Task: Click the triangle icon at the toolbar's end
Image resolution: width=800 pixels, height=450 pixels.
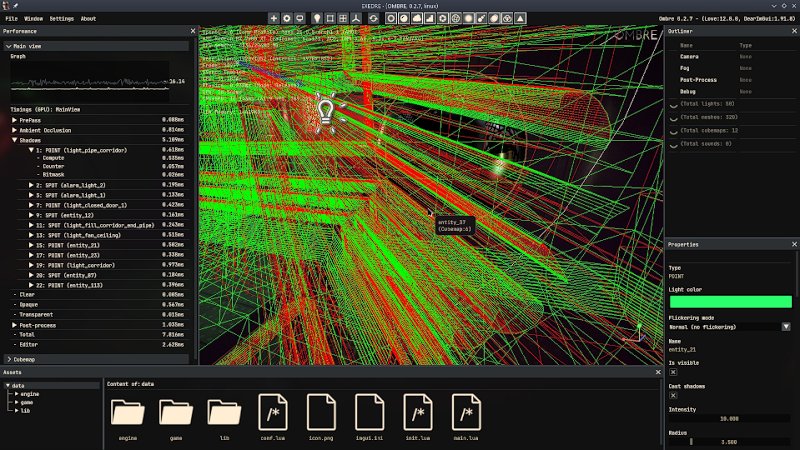Action: pos(522,18)
